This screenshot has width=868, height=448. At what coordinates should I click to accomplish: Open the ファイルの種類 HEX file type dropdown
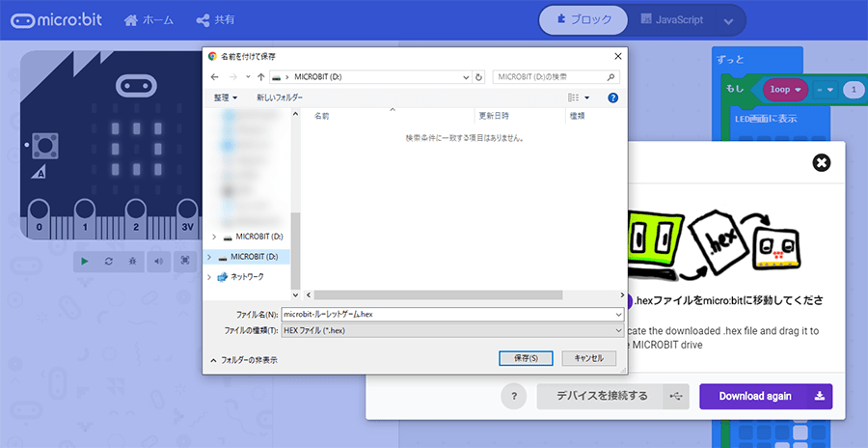coord(453,330)
